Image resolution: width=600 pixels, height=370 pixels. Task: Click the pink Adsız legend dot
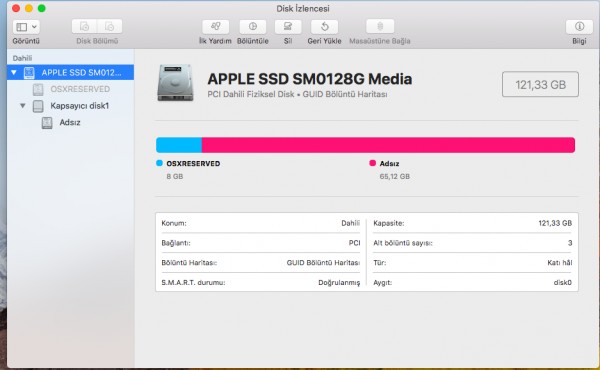pos(372,163)
